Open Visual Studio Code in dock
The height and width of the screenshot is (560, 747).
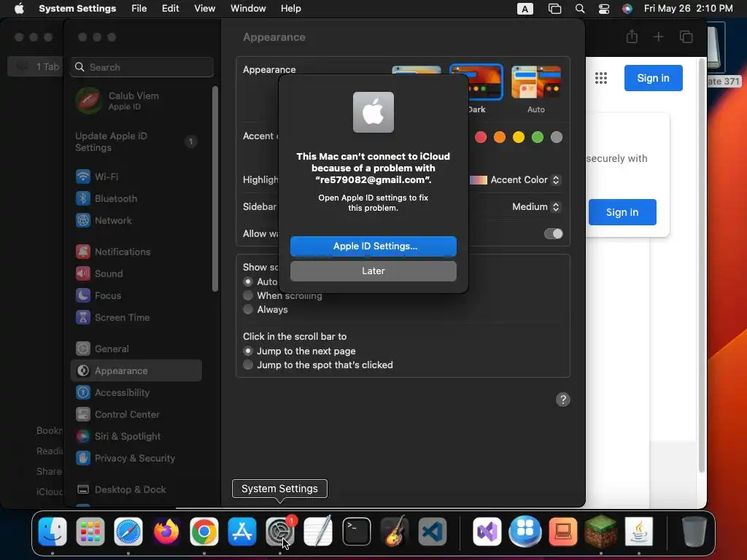pos(433,532)
